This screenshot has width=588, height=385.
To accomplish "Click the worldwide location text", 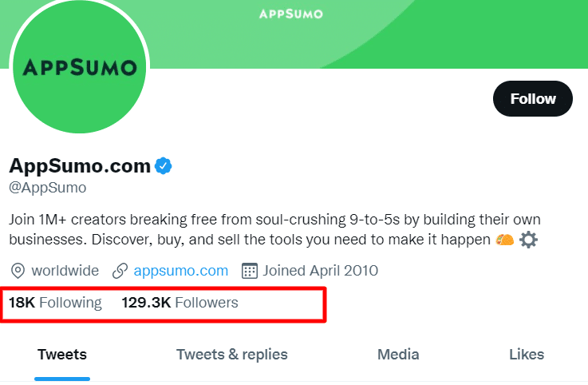I will tap(65, 271).
